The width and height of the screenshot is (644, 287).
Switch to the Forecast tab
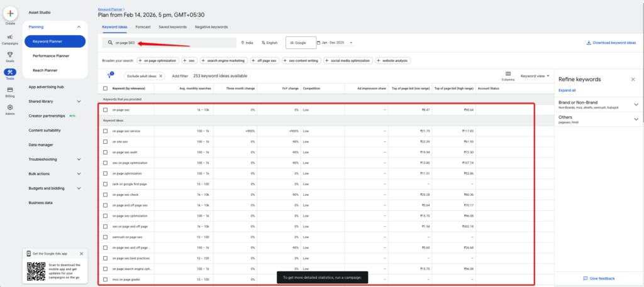(143, 27)
